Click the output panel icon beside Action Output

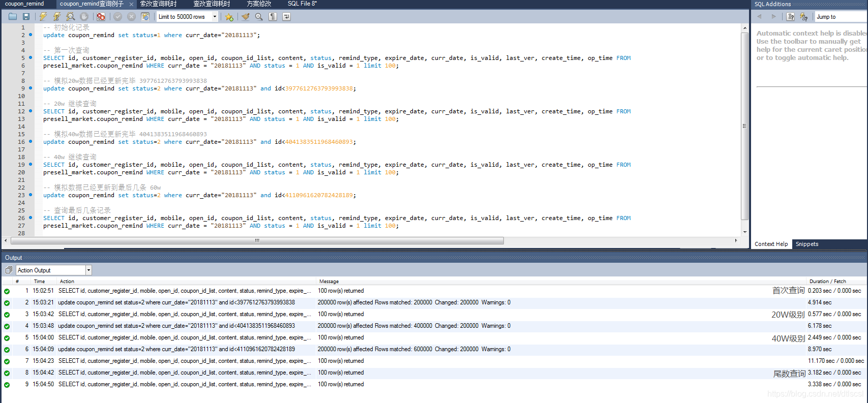(9, 270)
